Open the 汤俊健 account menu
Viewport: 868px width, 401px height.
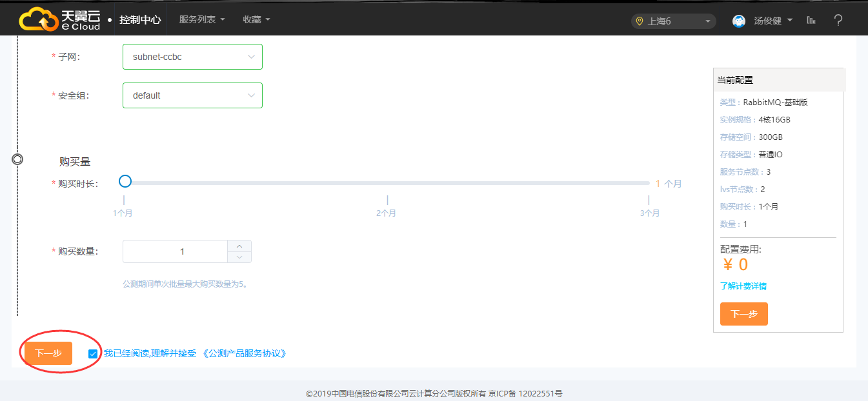point(773,21)
